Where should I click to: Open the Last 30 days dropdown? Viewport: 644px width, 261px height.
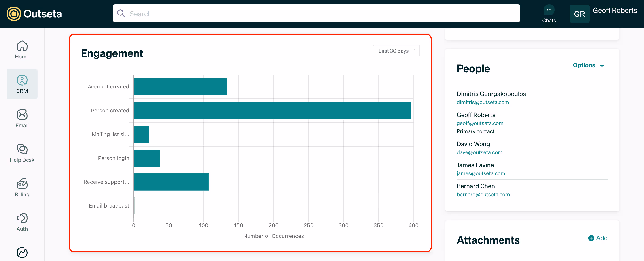pyautogui.click(x=396, y=51)
